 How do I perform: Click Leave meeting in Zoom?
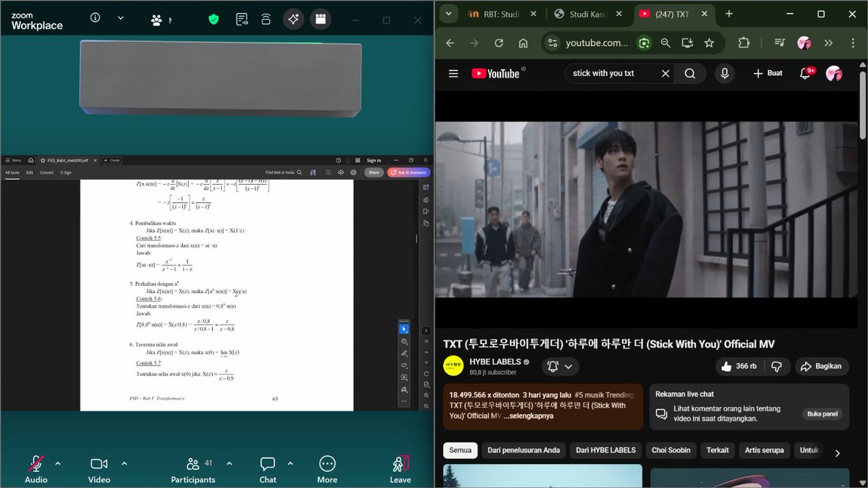pos(400,469)
